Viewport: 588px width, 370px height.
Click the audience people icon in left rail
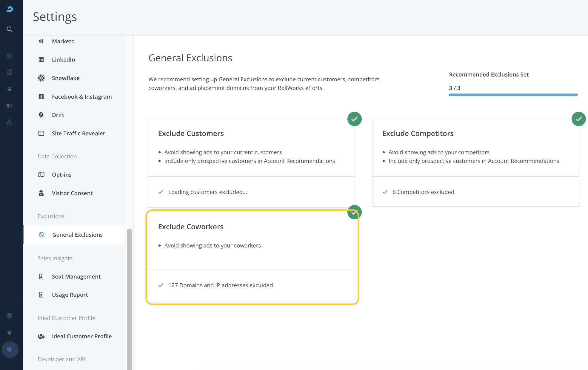click(10, 89)
